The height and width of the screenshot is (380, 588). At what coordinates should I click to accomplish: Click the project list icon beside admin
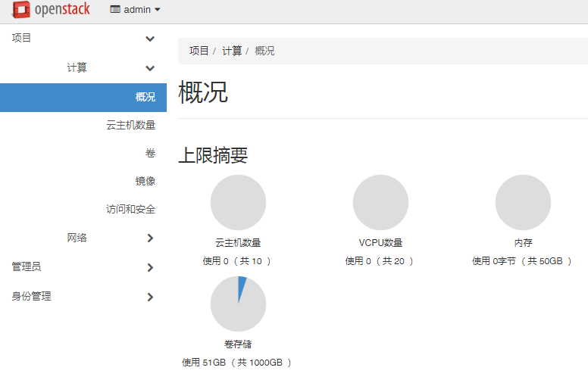coord(115,9)
